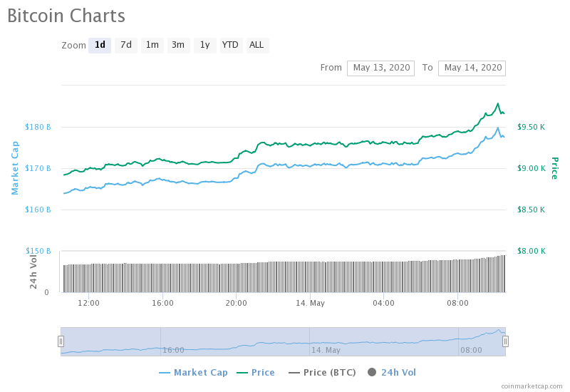Click the 24h Vol axis title
The image size is (570, 392).
click(x=33, y=272)
